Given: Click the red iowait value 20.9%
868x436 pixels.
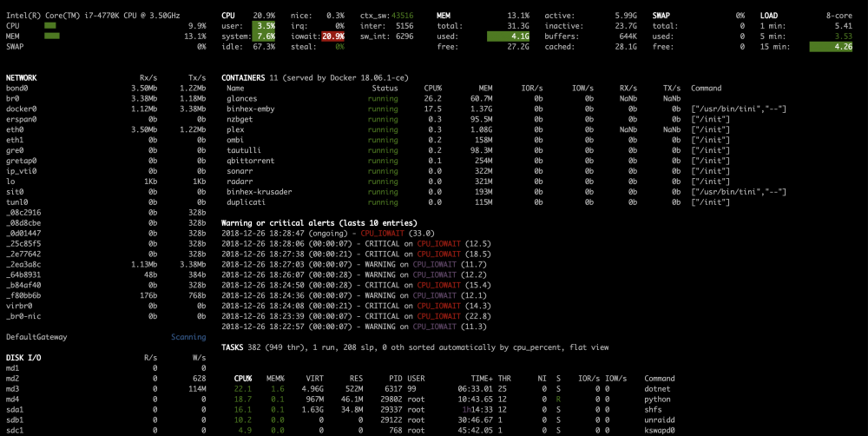Looking at the screenshot, I should (333, 36).
